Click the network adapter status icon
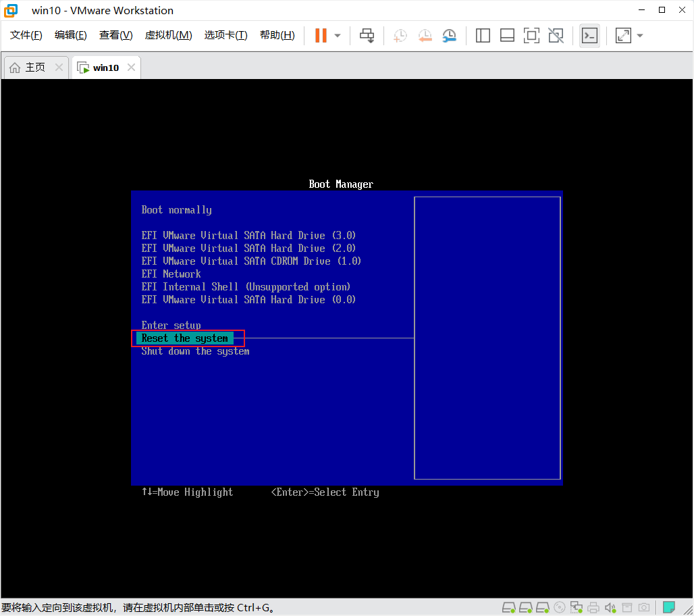Screen dimensions: 694x616 (577, 607)
